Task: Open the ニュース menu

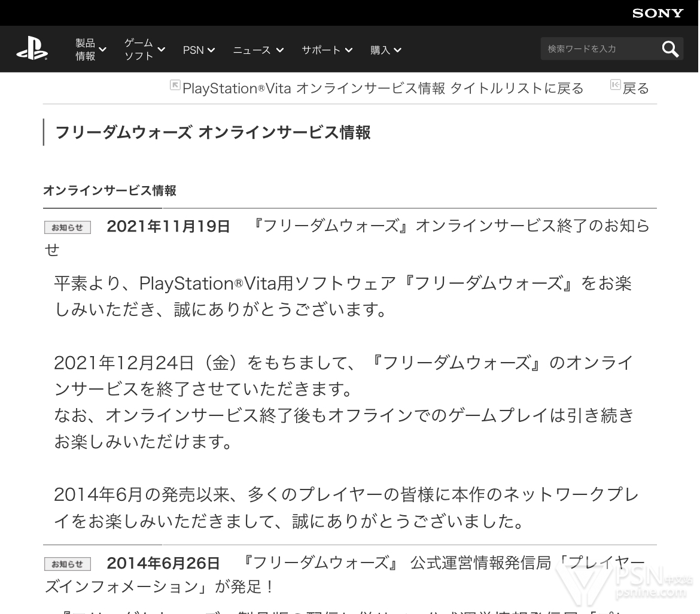Action: click(258, 50)
